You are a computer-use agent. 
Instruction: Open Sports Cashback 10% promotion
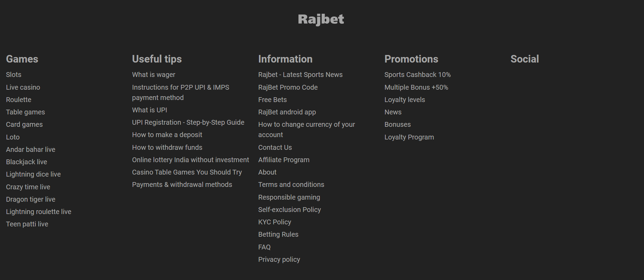click(417, 75)
